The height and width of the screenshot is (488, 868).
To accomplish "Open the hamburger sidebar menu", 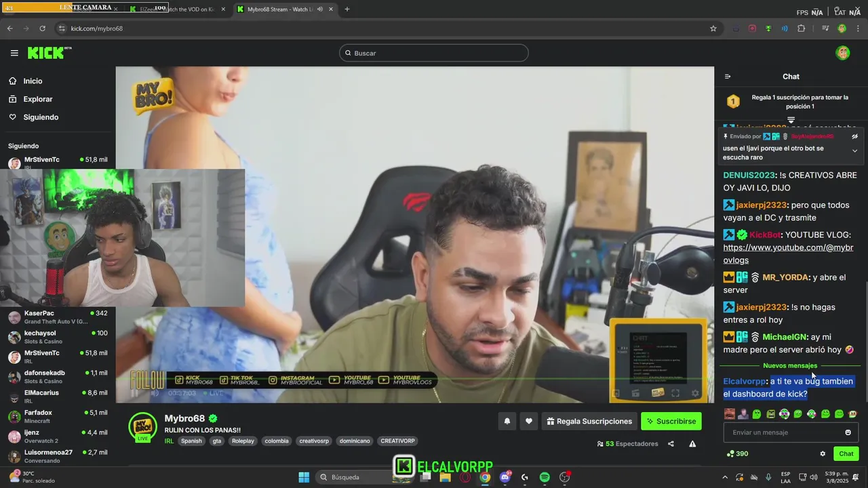I will (14, 53).
